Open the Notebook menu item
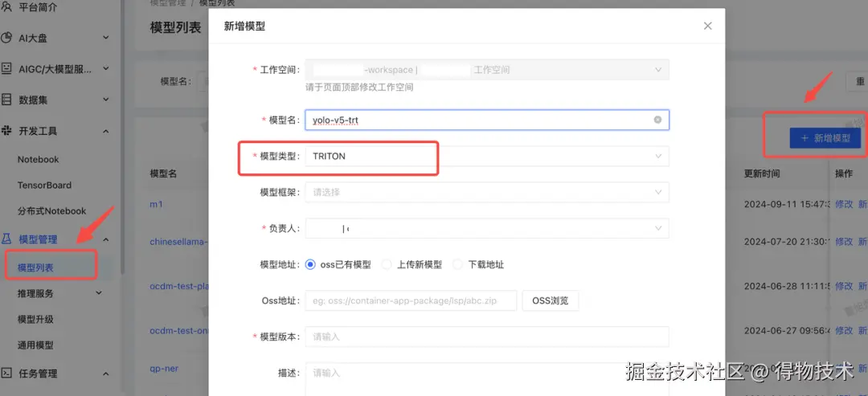Image resolution: width=868 pixels, height=396 pixels. coord(39,159)
